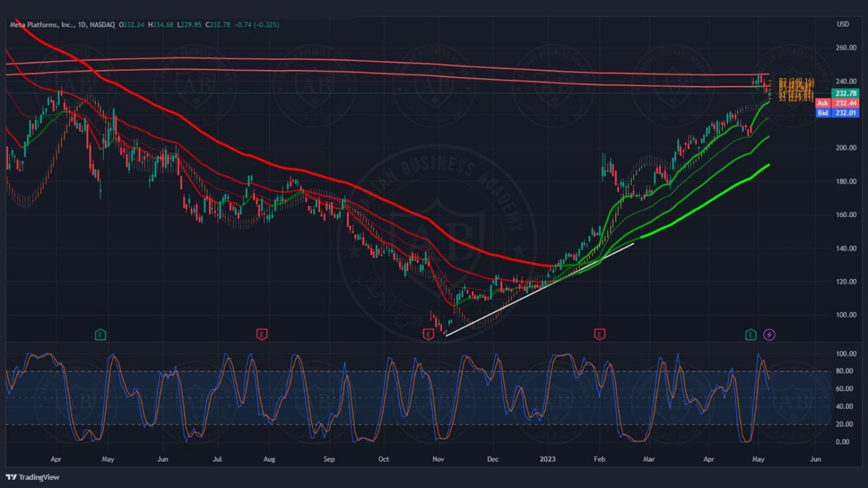This screenshot has height=488, width=868.
Task: Click the 200.00 price axis label
Action: 846,148
